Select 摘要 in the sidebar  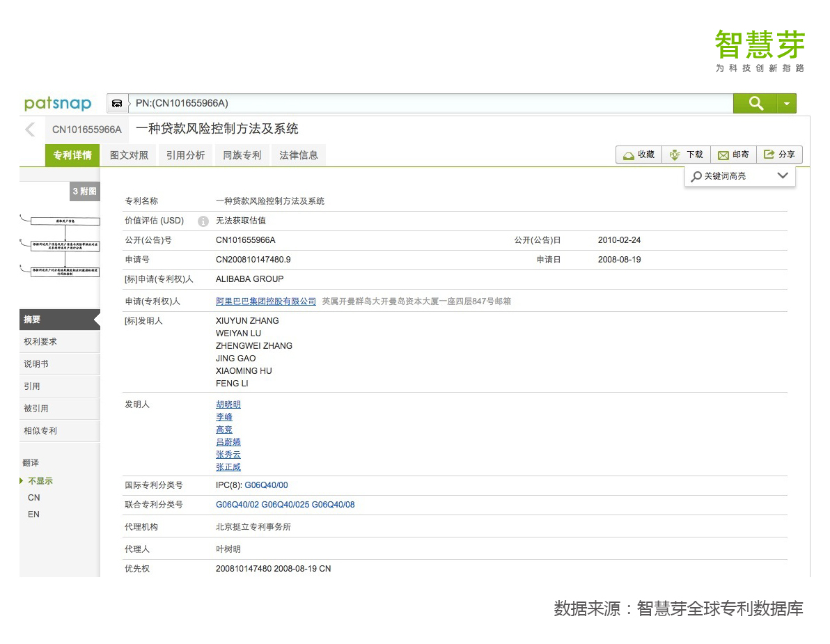click(60, 320)
